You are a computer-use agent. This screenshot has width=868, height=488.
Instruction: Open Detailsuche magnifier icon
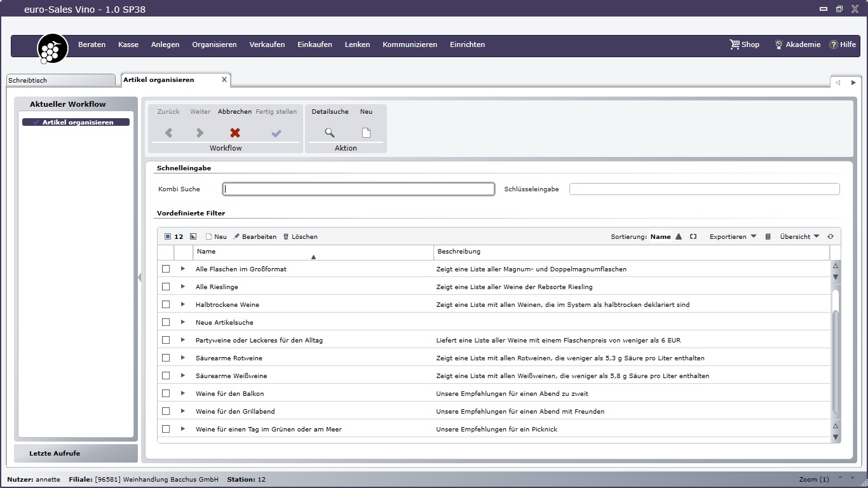point(330,133)
